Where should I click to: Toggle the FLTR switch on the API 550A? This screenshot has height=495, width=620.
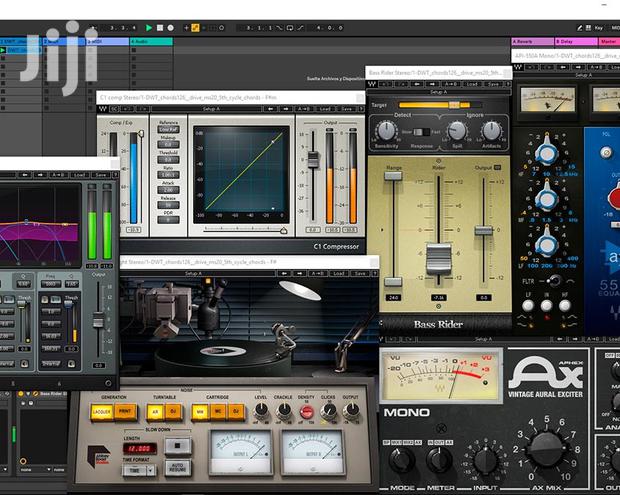coord(555,281)
